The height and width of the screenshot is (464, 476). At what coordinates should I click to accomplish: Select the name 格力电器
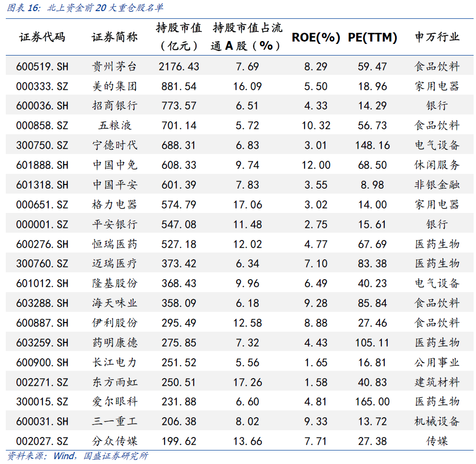pos(115,205)
